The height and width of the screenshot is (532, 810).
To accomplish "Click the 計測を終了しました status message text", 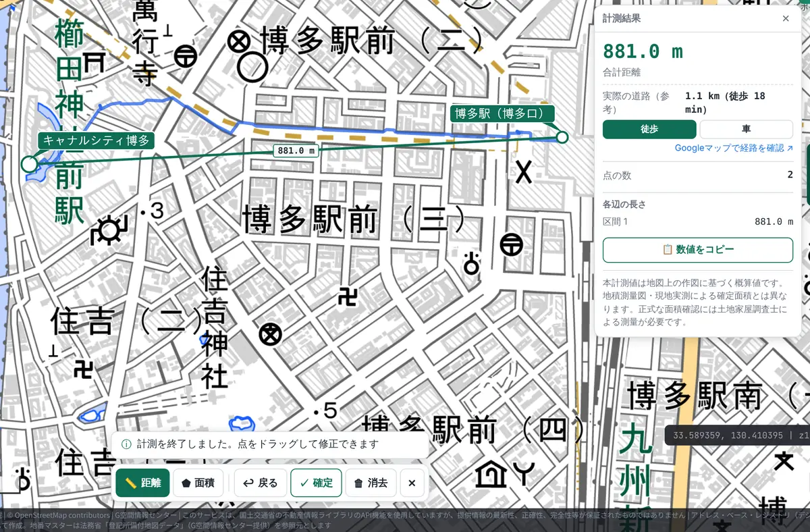I will (x=258, y=444).
